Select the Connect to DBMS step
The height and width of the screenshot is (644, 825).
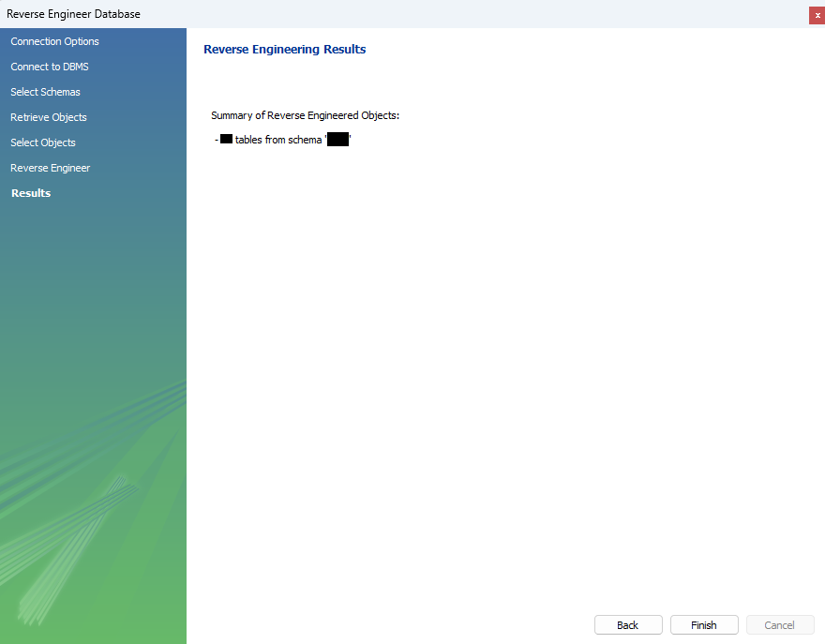pos(50,67)
